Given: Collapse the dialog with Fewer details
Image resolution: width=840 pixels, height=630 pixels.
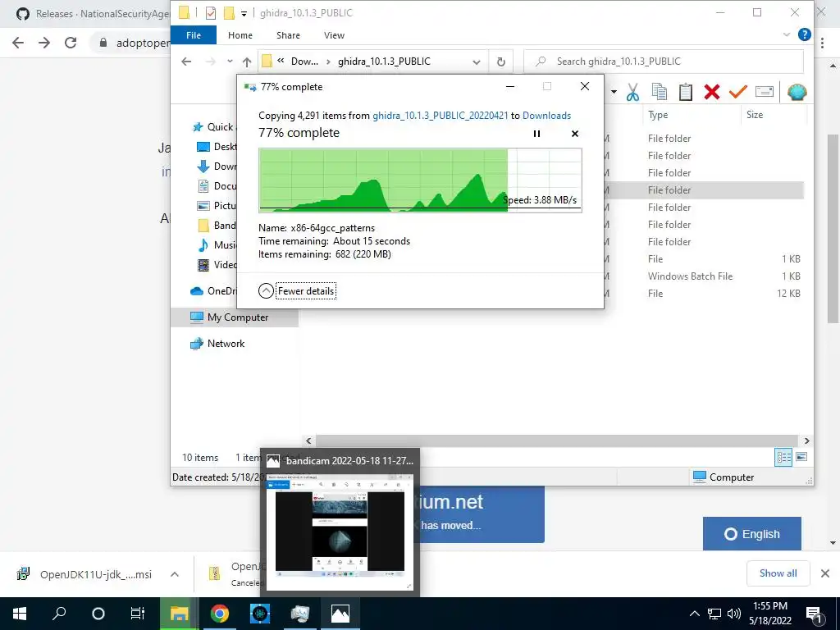Looking at the screenshot, I should pyautogui.click(x=297, y=291).
